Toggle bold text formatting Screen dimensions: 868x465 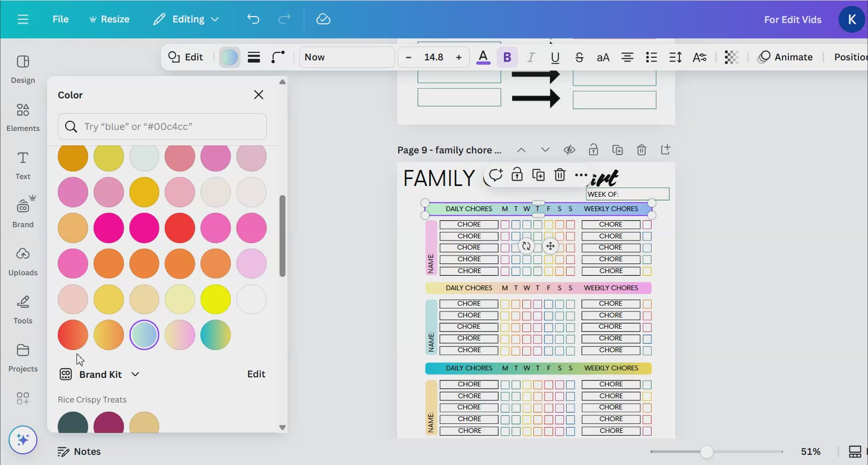507,57
